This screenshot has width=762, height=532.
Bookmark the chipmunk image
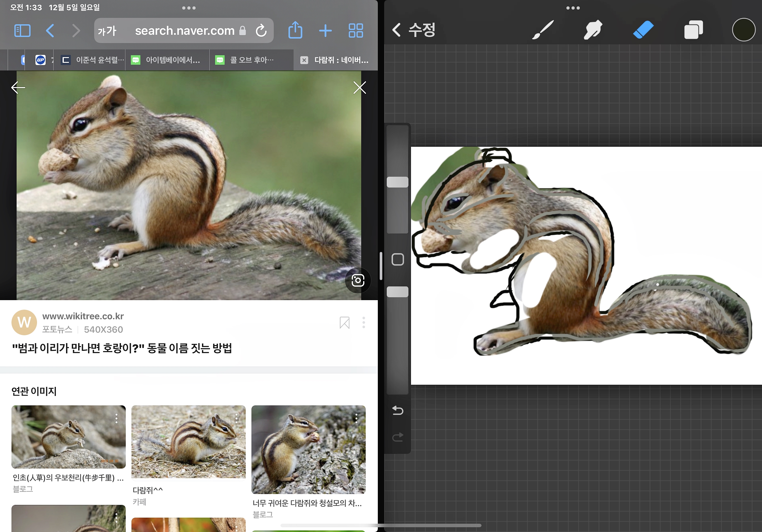(345, 322)
